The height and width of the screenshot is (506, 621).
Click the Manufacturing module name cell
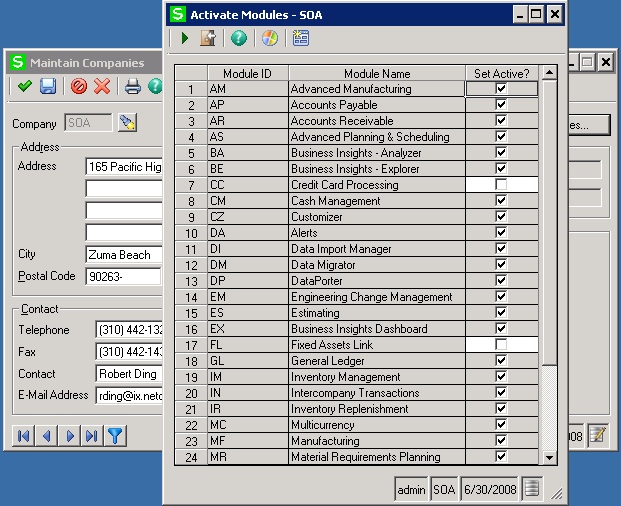[x=377, y=441]
